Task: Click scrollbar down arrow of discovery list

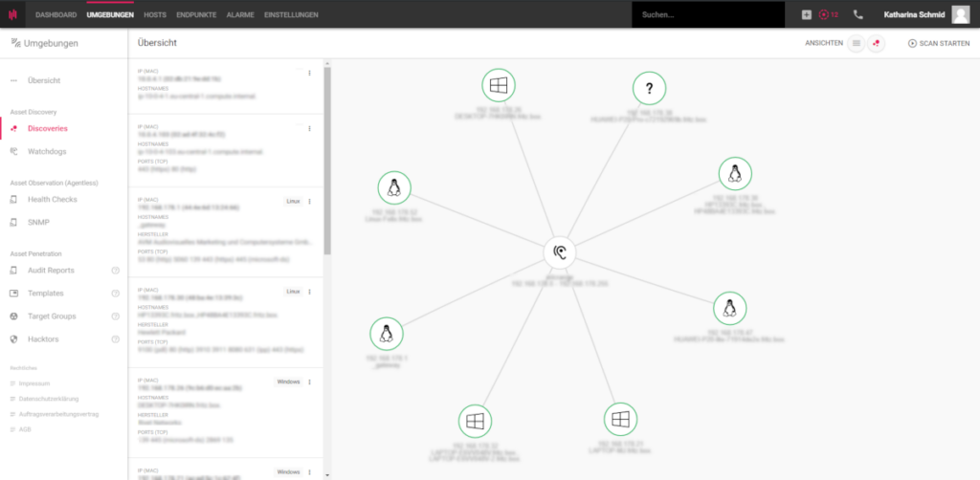Action: point(327,475)
